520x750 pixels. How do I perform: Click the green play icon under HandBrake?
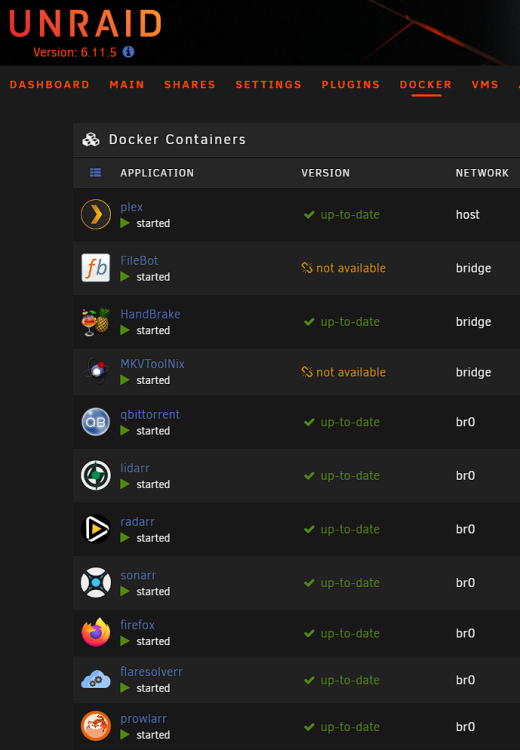(x=125, y=331)
